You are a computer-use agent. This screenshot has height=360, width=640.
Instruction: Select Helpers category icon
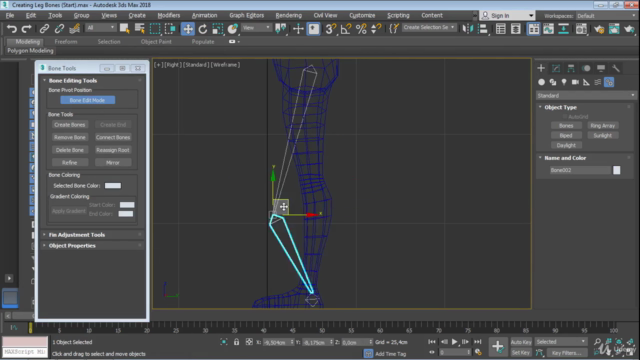click(x=587, y=82)
